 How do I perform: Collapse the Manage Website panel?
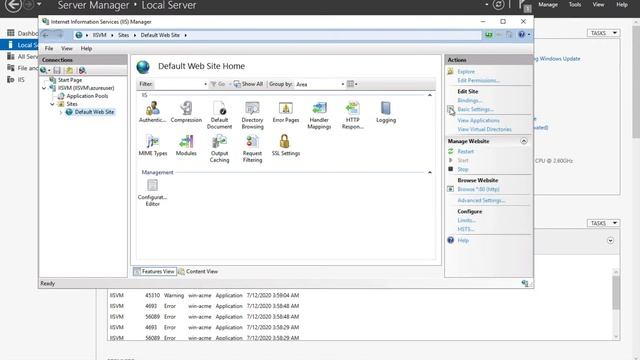coord(524,141)
